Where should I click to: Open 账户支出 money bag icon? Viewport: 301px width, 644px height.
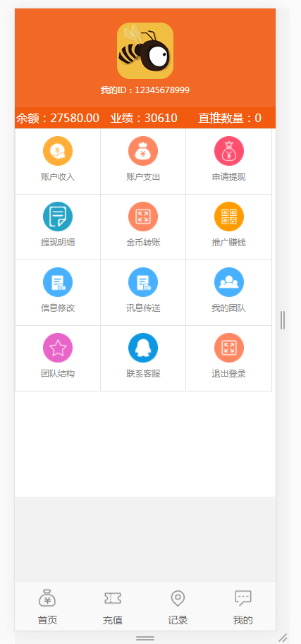(143, 151)
